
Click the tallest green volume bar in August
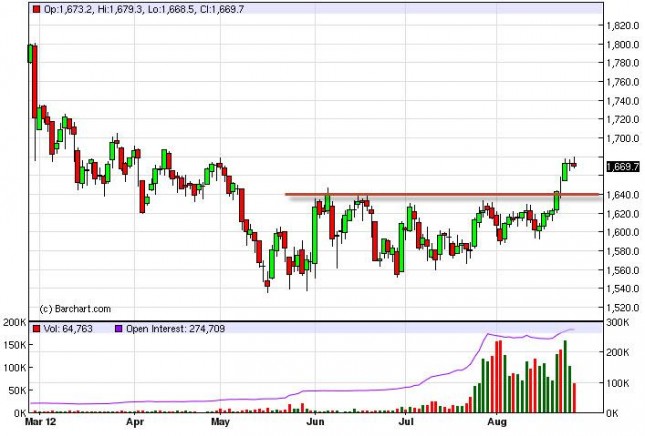coord(565,376)
